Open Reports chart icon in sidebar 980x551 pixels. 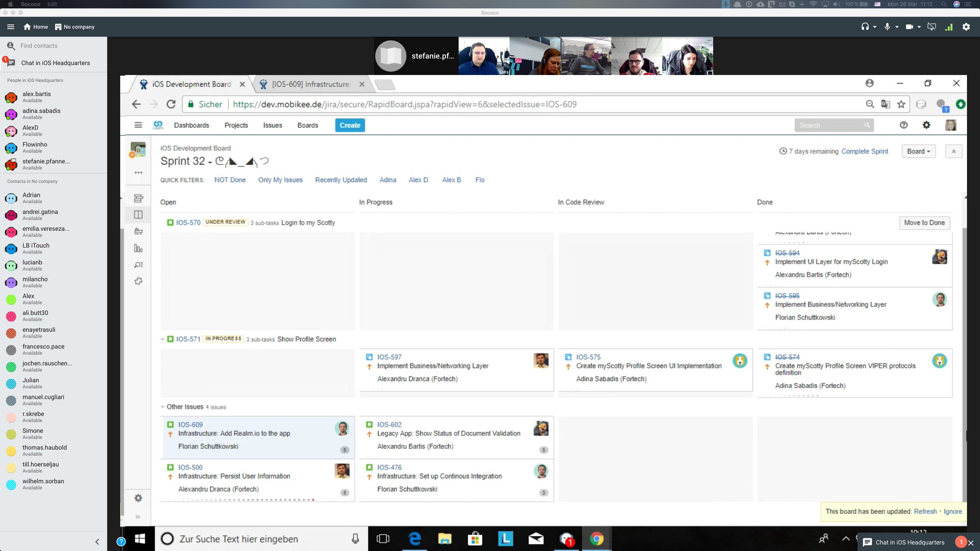[139, 248]
